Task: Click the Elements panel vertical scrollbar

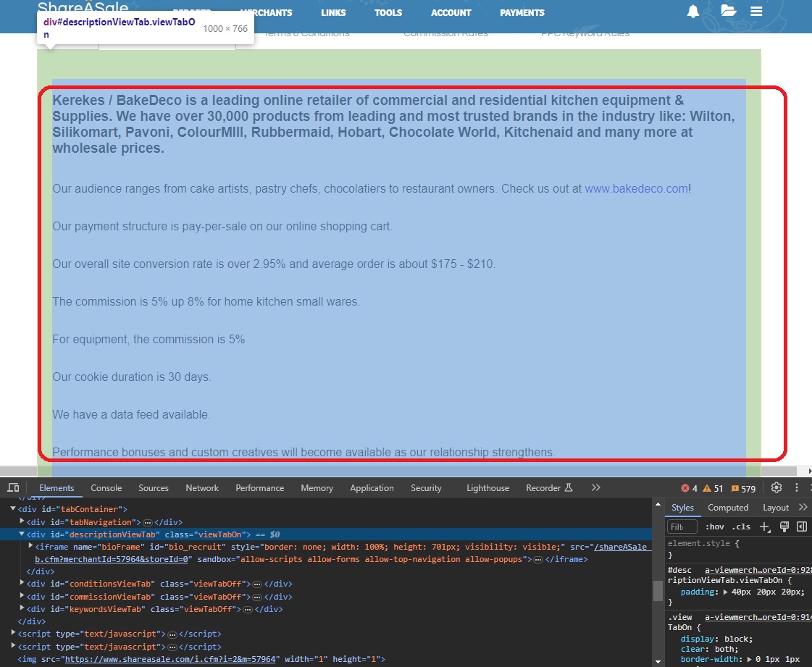Action: (657, 590)
